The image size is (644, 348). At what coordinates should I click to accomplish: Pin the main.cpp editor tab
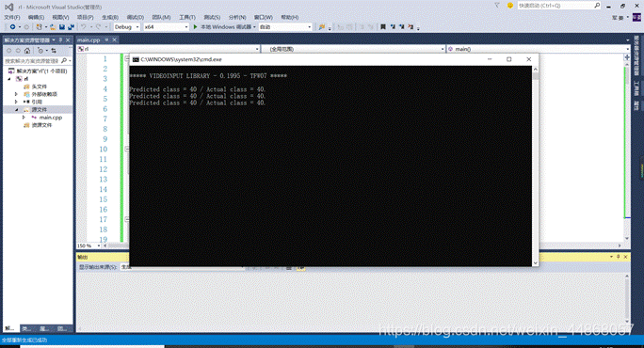(x=106, y=40)
